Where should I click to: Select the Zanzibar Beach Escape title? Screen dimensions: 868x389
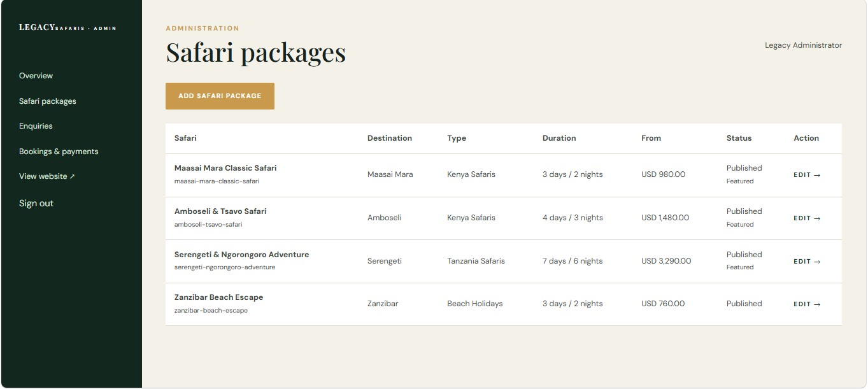point(218,297)
